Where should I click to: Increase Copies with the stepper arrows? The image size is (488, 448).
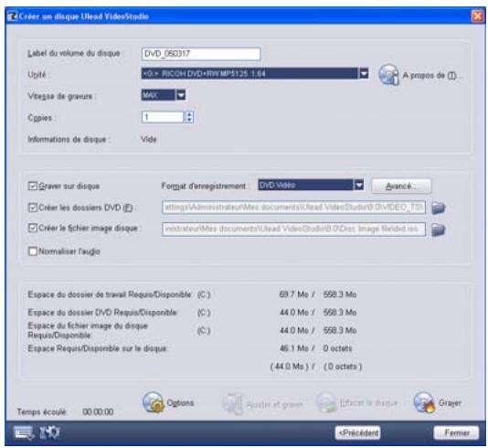click(x=189, y=114)
